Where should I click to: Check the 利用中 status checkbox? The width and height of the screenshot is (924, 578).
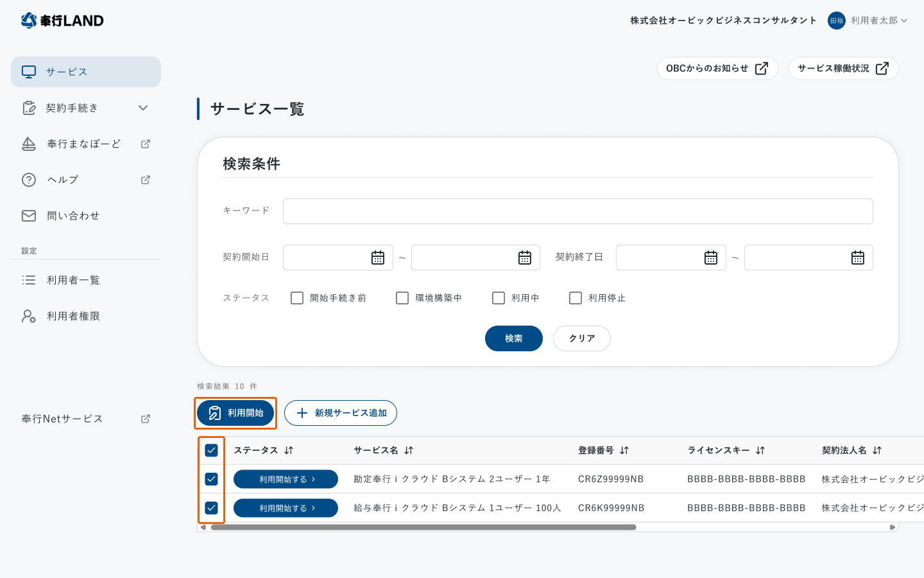point(499,297)
